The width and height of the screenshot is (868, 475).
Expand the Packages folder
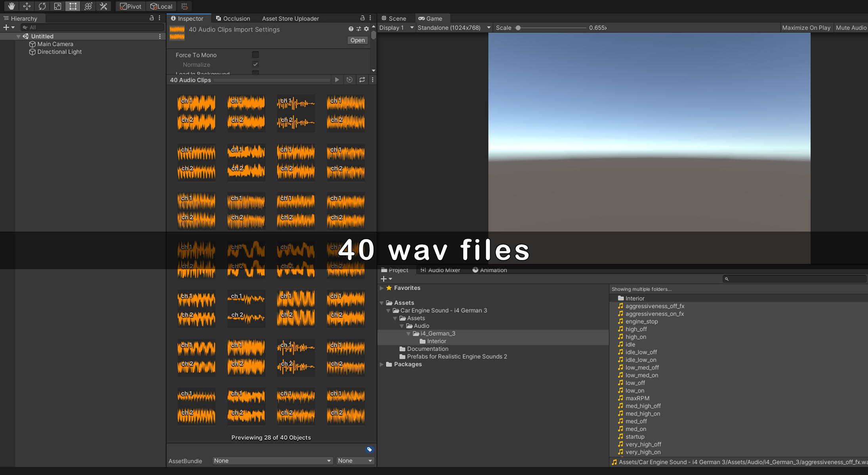coord(382,364)
